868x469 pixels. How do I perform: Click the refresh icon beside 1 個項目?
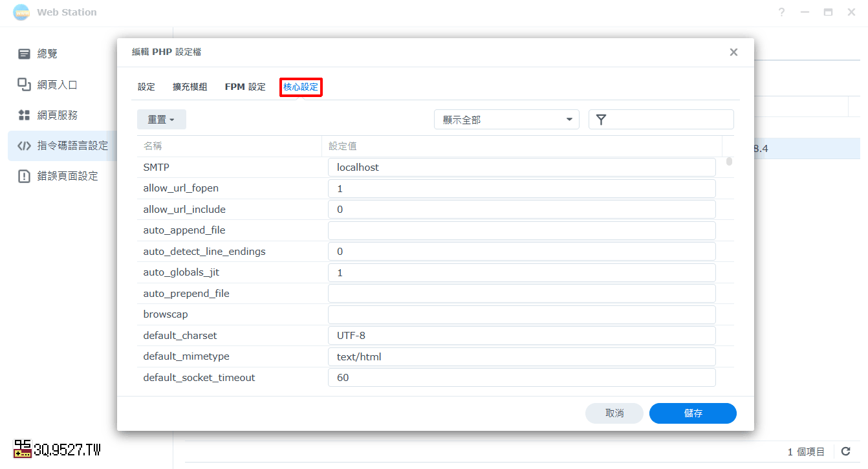pos(845,452)
